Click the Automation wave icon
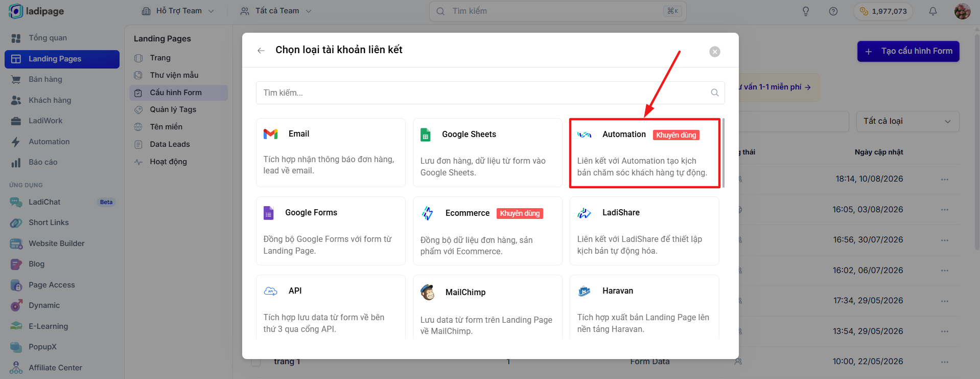 click(x=584, y=135)
